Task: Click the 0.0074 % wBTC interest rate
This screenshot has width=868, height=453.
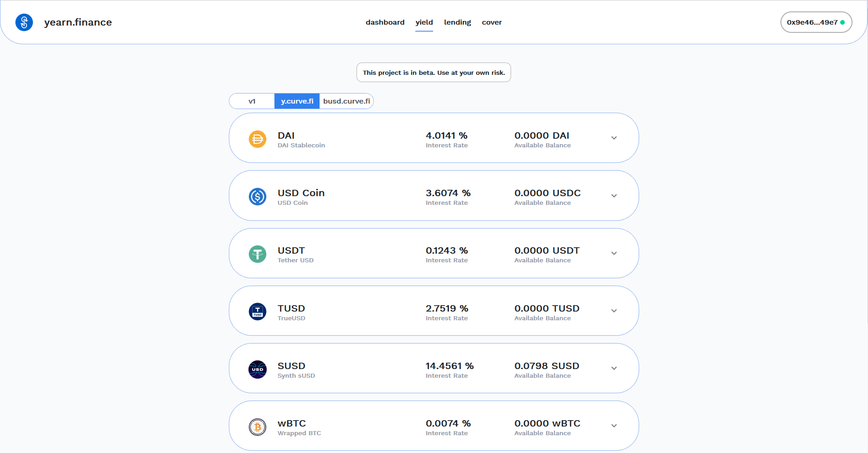Action: (x=448, y=423)
